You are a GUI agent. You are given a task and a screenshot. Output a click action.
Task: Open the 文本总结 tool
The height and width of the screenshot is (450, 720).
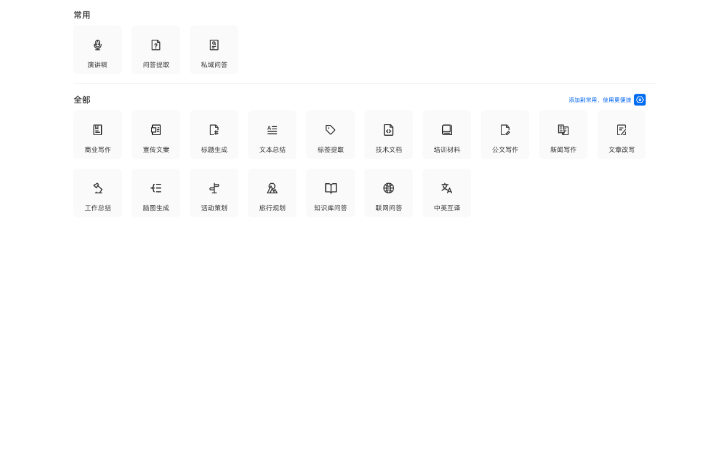(x=272, y=135)
